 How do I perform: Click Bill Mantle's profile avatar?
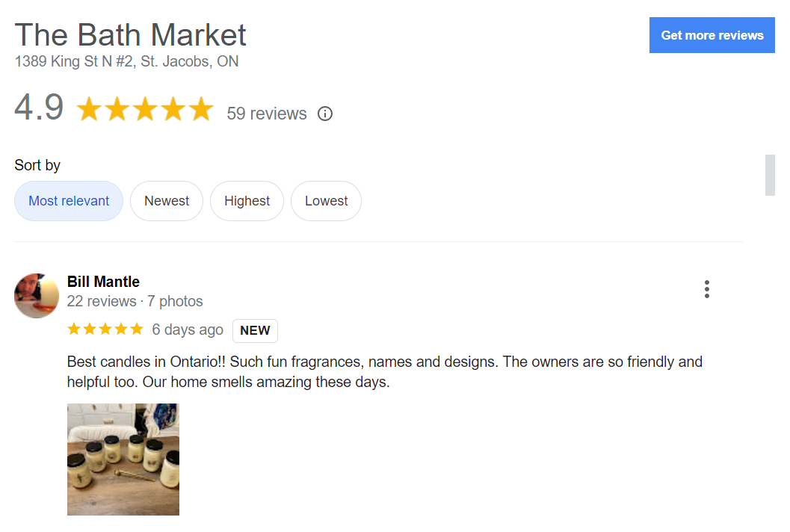[37, 295]
